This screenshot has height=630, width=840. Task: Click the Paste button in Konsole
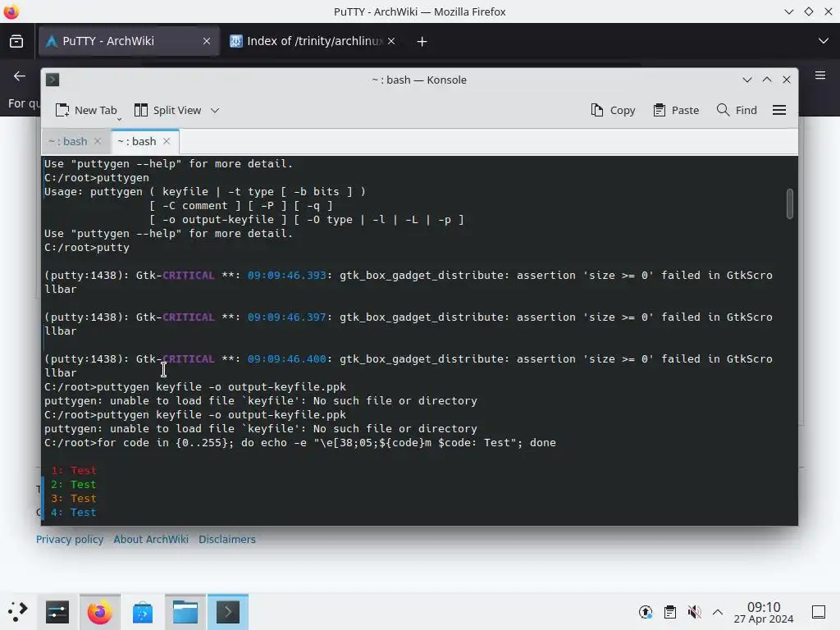tap(676, 111)
